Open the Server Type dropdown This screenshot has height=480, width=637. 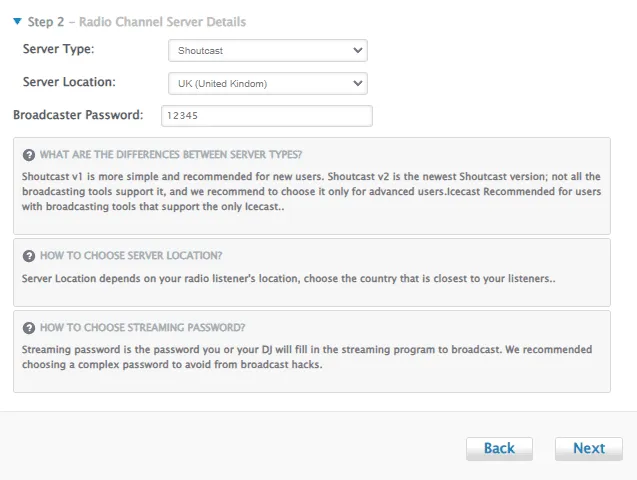(x=268, y=51)
